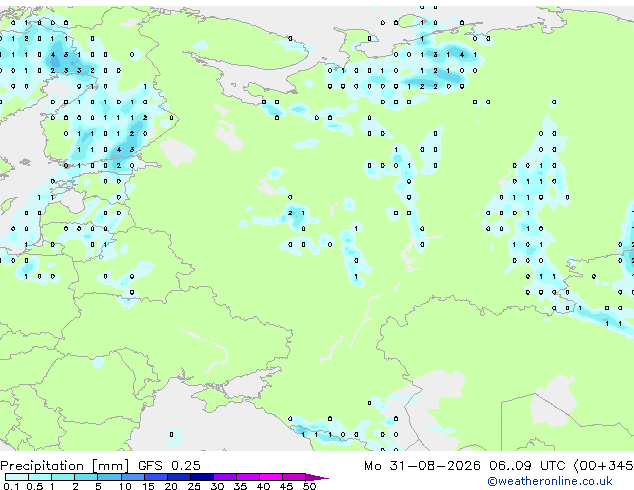Click the legend tick label '40'
The height and width of the screenshot is (490, 634).
click(x=263, y=486)
